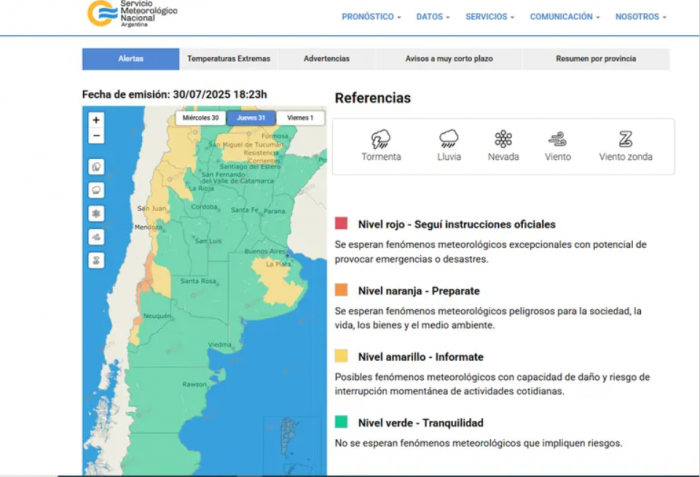Screen dimensions: 700x477
Task: Select the Miércoles 30 date button
Action: tap(200, 118)
